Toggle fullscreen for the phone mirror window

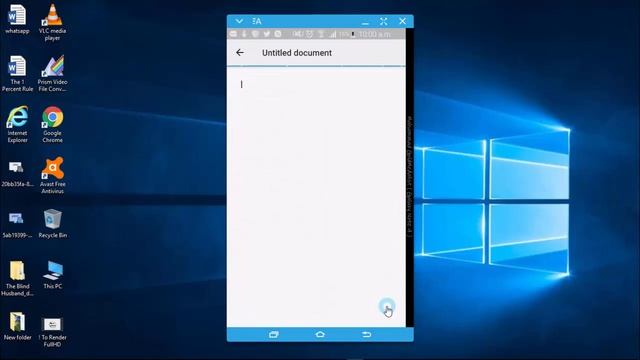pos(384,21)
